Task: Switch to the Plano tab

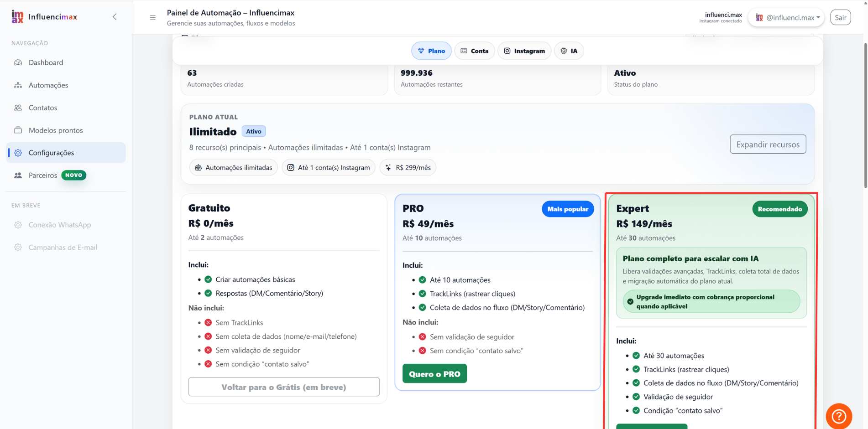Action: click(x=431, y=51)
